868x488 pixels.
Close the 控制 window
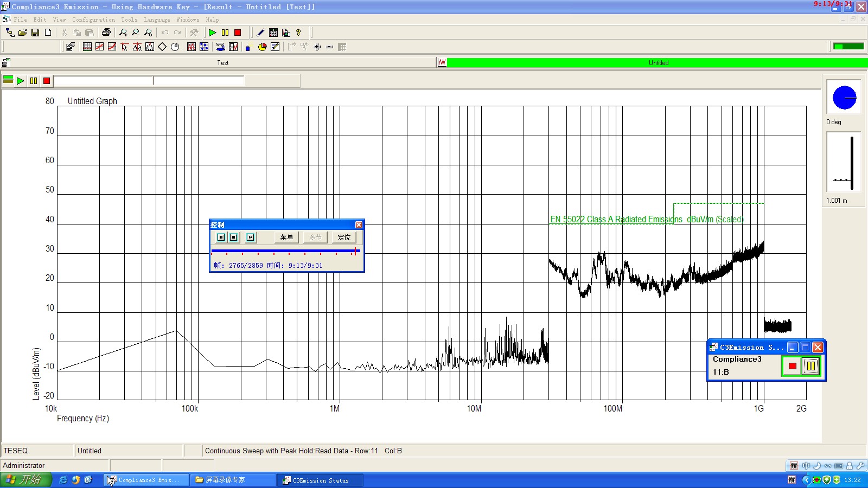pyautogui.click(x=359, y=224)
